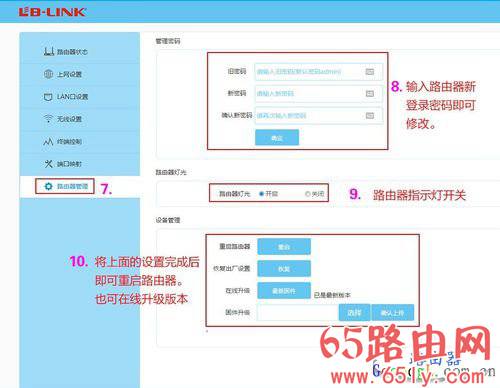Click 选择 to choose firmware file
Image resolution: width=500 pixels, height=388 pixels.
pos(354,313)
